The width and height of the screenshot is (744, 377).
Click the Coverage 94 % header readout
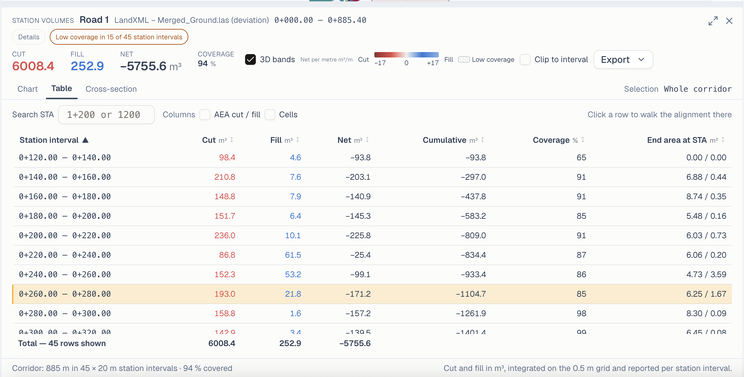coord(216,59)
